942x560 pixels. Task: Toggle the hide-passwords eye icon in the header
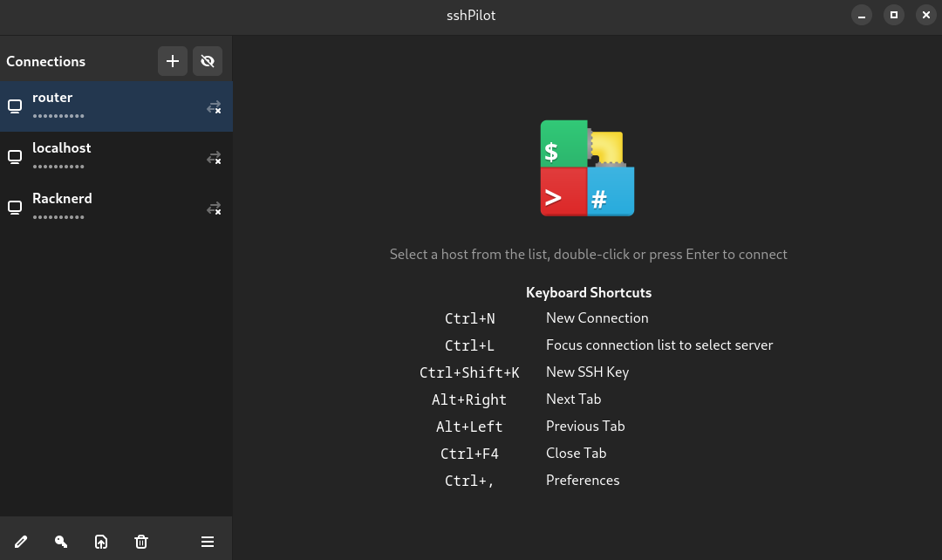click(x=207, y=61)
